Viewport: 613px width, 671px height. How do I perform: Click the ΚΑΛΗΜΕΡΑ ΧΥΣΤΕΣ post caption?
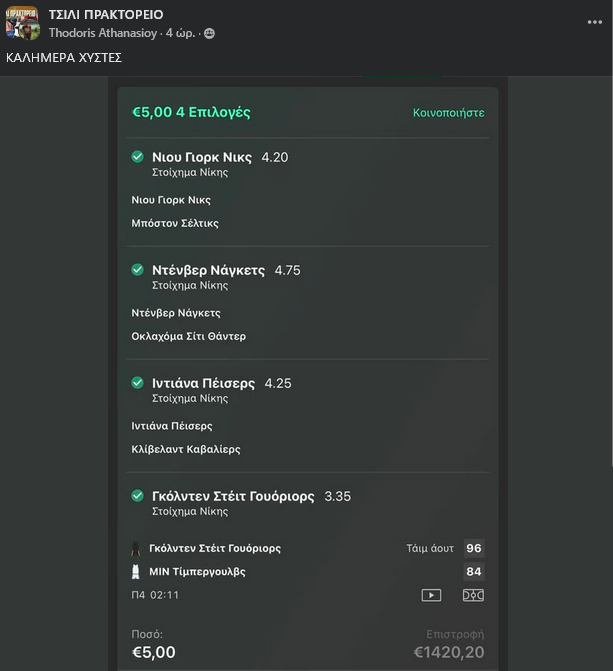(64, 58)
